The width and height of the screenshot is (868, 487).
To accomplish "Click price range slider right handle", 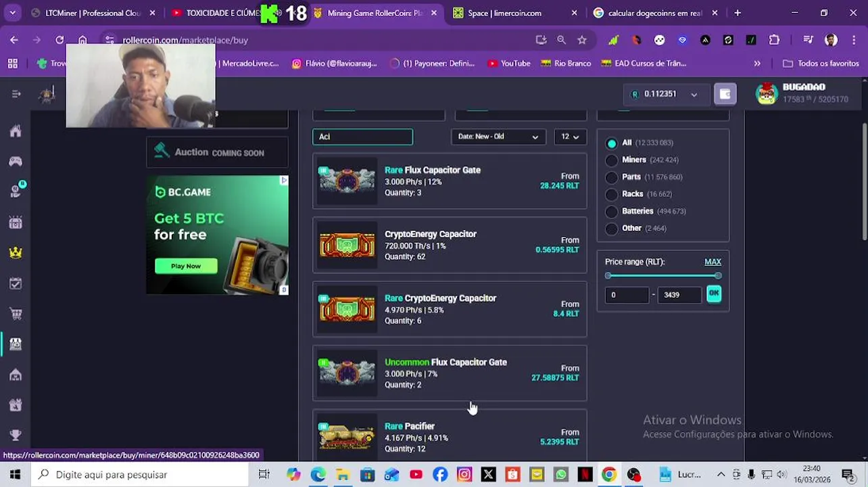I will coord(718,276).
